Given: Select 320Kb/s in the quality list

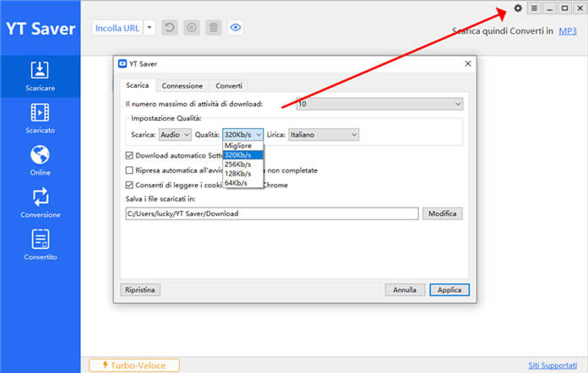Looking at the screenshot, I should point(243,155).
